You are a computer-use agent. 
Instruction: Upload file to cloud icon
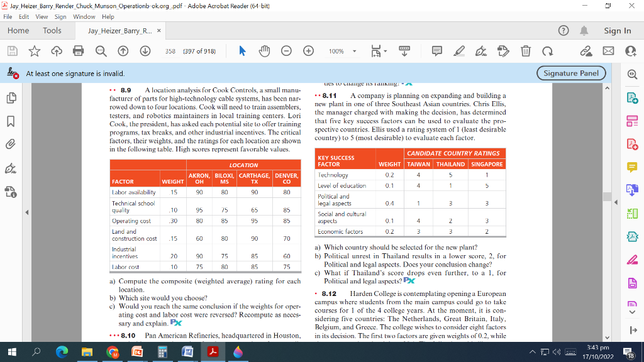(56, 51)
